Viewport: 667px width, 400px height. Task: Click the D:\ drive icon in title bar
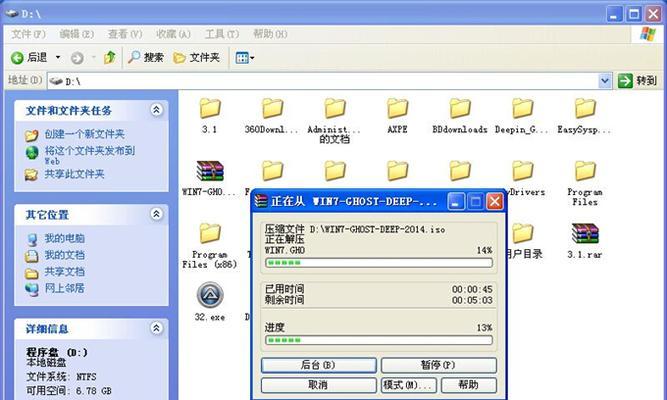11,14
